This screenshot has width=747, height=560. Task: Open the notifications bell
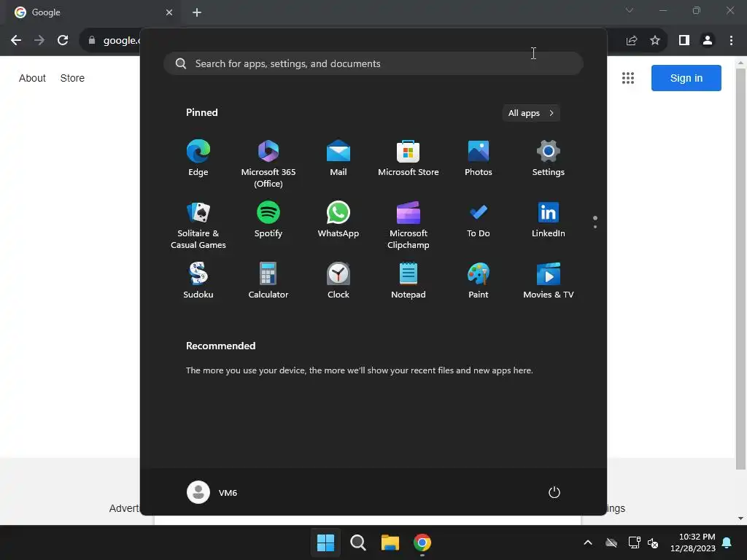[727, 542]
